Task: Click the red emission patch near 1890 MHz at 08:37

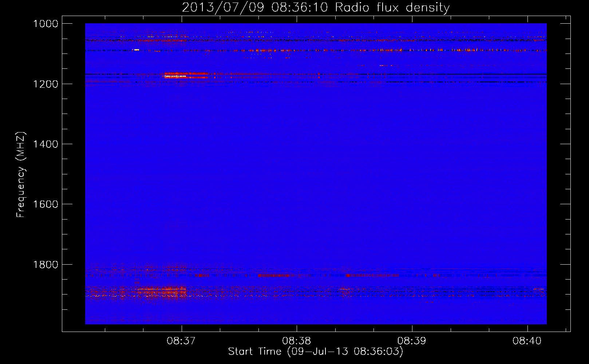Action: click(162, 291)
